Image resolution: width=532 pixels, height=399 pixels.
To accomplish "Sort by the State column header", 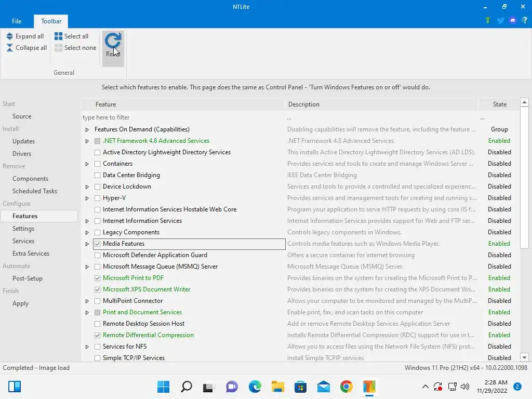I will click(x=499, y=104).
